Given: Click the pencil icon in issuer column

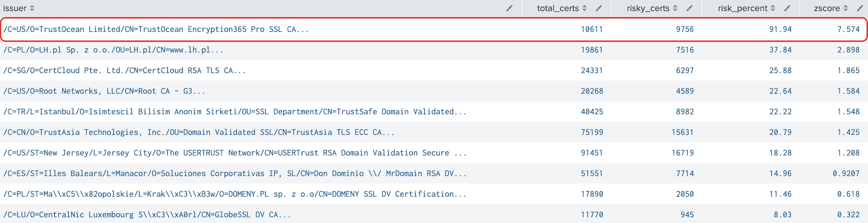Looking at the screenshot, I should click(x=509, y=8).
